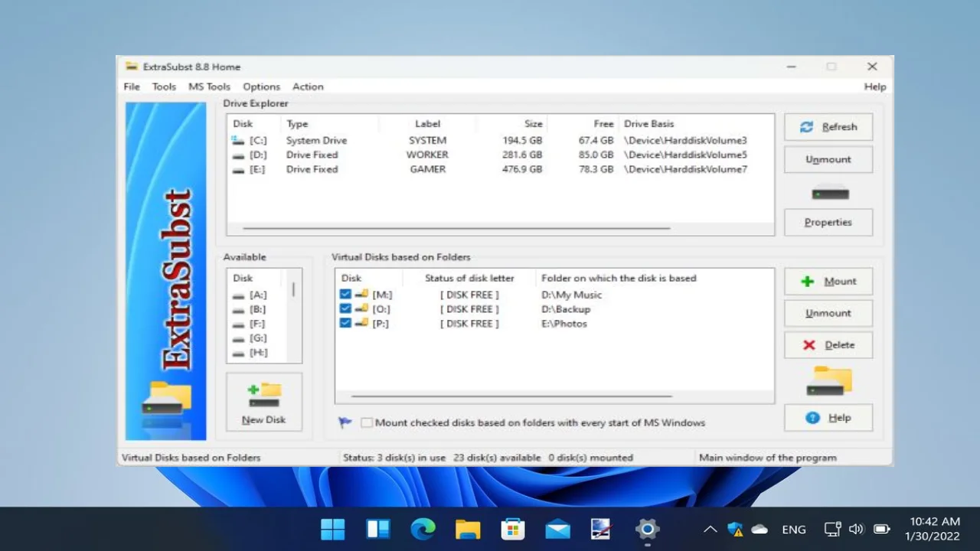
Task: Click the OneDrive cloud tray icon
Action: point(760,529)
